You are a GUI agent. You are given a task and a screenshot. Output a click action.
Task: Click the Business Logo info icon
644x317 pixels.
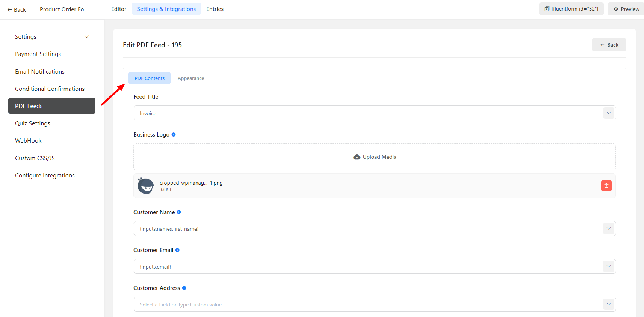(x=174, y=135)
